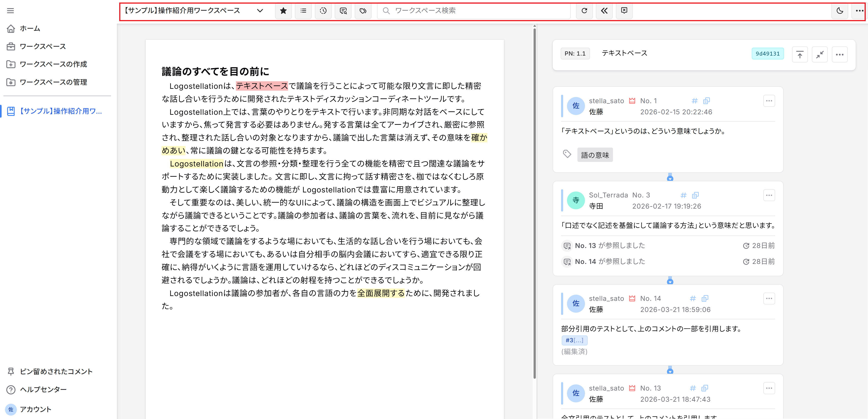Click the crown icon on comment No. 14
The width and height of the screenshot is (868, 419).
632,298
